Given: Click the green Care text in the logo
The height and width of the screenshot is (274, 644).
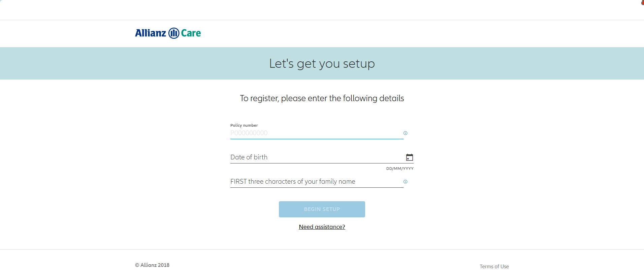Looking at the screenshot, I should [x=191, y=33].
